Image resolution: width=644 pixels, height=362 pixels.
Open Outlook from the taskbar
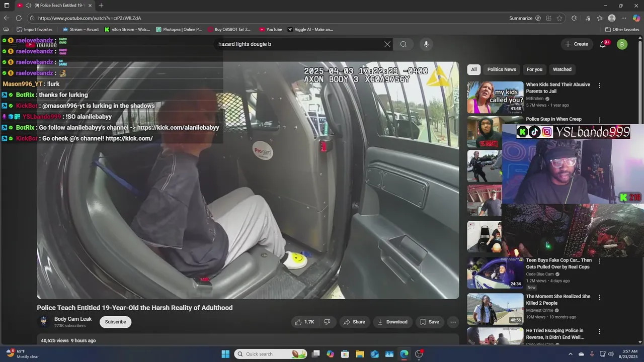pos(375,354)
